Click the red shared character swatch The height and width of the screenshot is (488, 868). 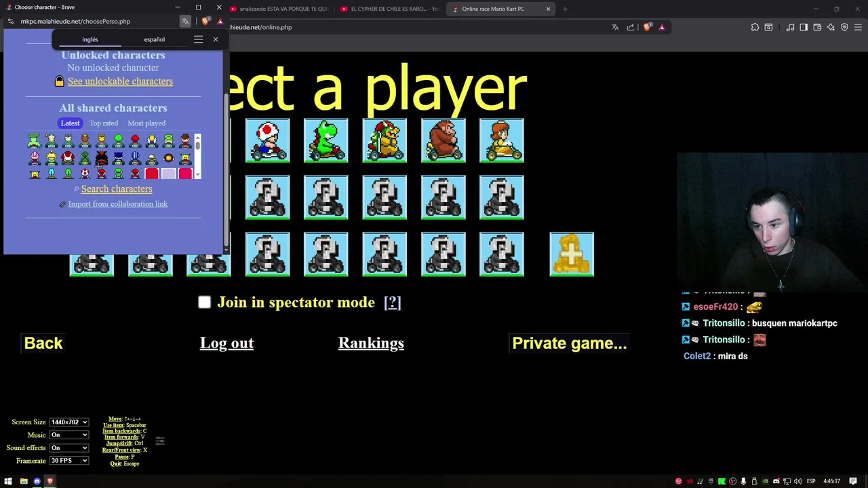click(152, 174)
